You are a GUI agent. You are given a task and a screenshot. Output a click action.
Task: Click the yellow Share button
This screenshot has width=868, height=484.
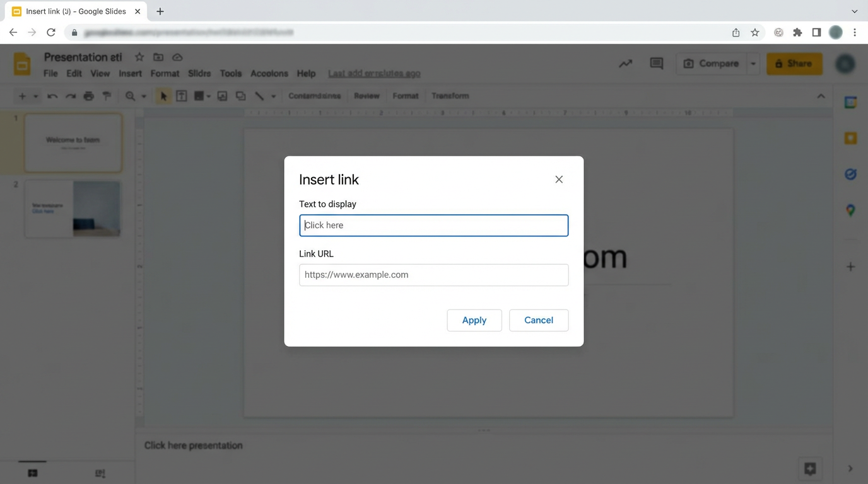(x=794, y=63)
